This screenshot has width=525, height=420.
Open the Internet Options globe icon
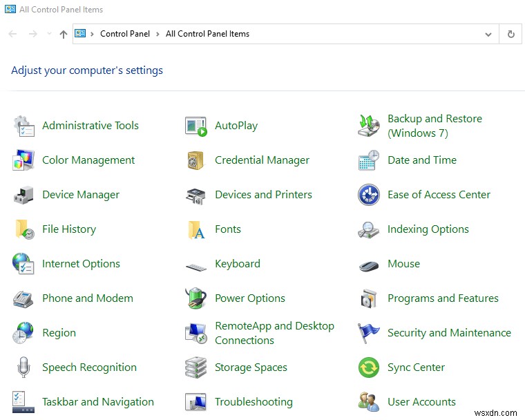pyautogui.click(x=23, y=264)
